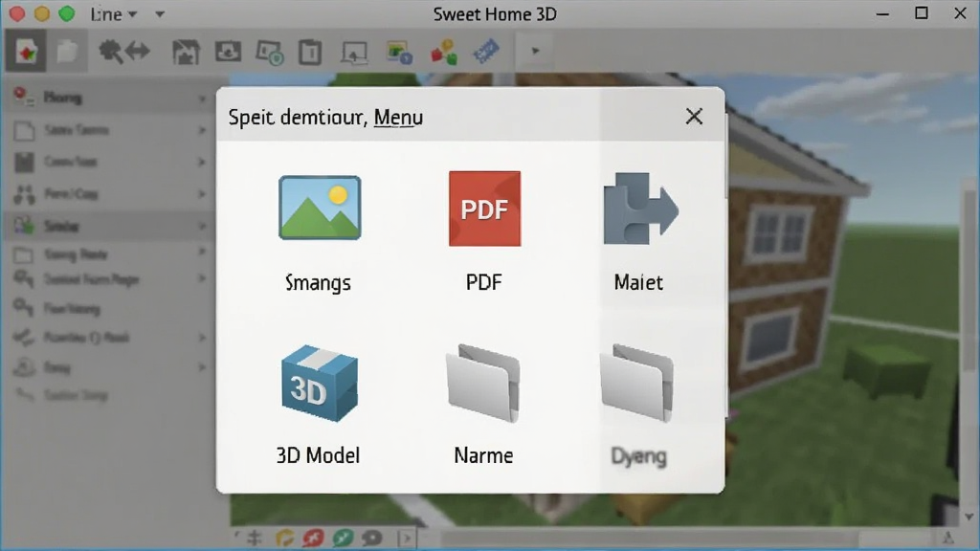Click the yellow round icon in the bottom bar
The image size is (980, 551).
click(285, 538)
